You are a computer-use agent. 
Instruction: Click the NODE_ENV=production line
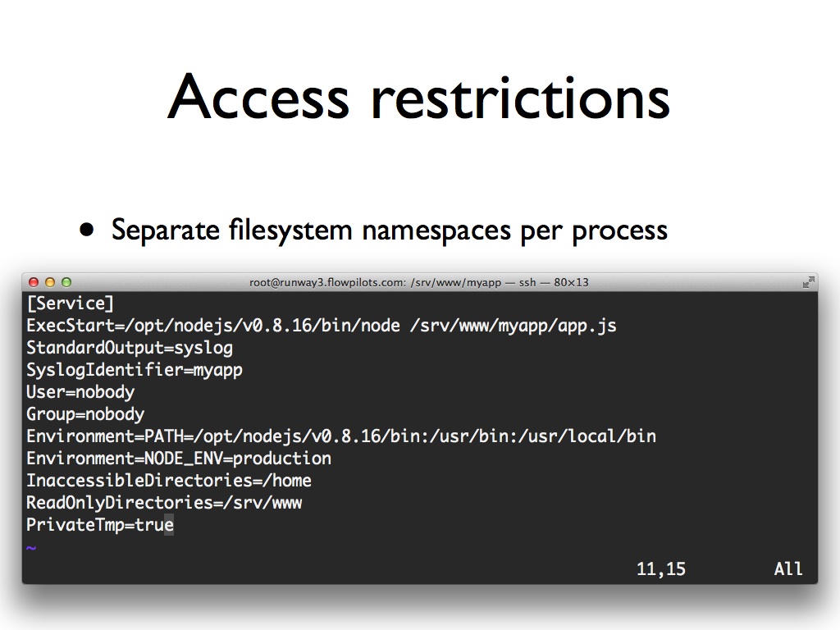(x=179, y=459)
